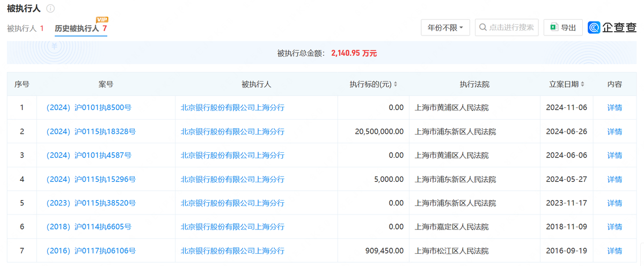Click the date 2016-09-19
Screen dimensions: 644x266
566,250
